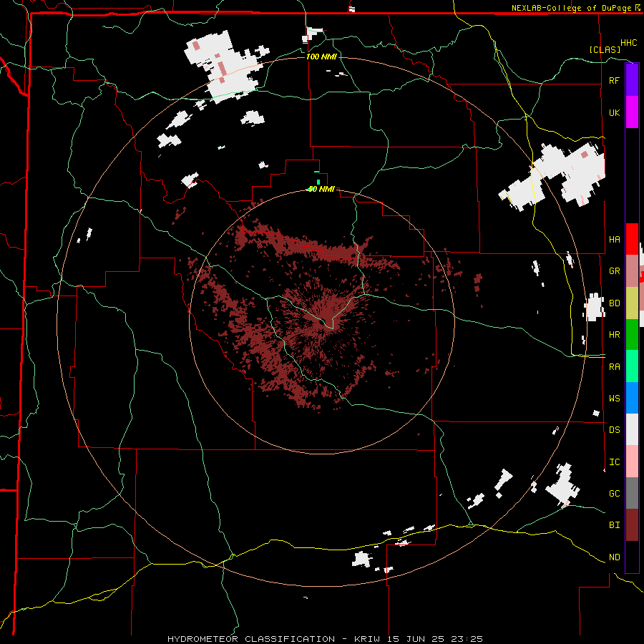Click the DS white legend swatch
This screenshot has height=644, width=644.
coord(632,429)
